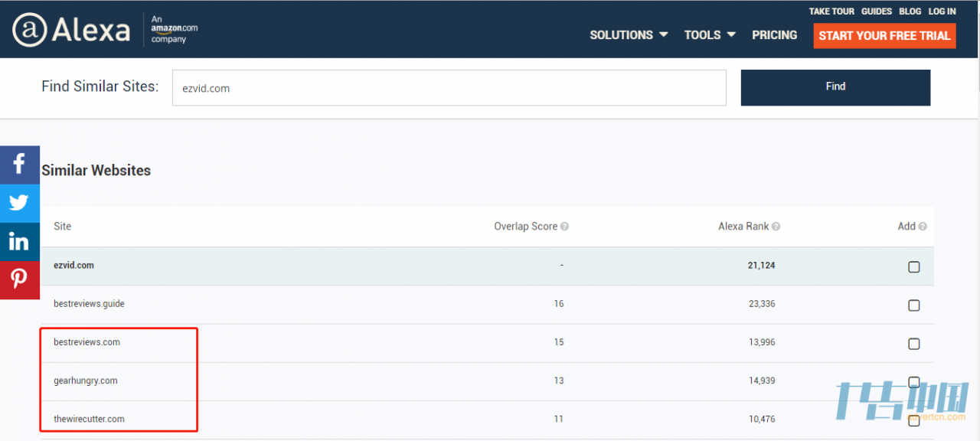Screen dimensions: 980x441
Task: Select overlap score 16 for bestreviews.guide
Action: click(559, 304)
